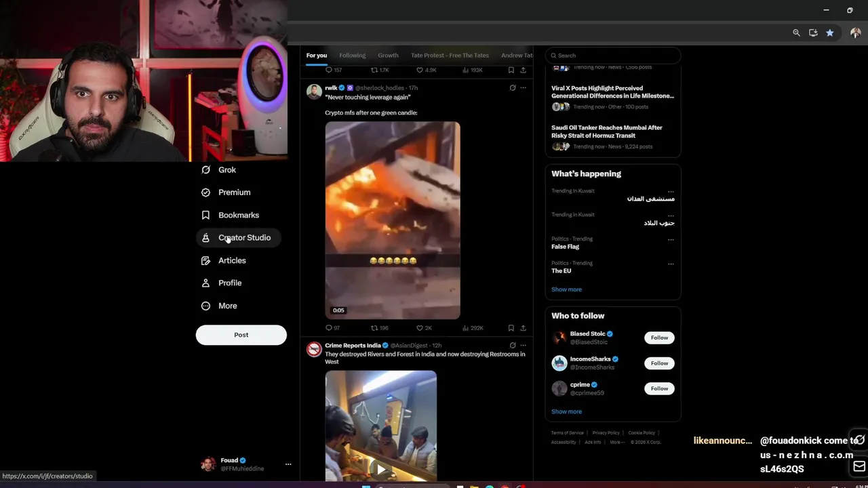Screen dimensions: 868x488
Task: Reply to the post with 157 comments
Action: pyautogui.click(x=333, y=70)
